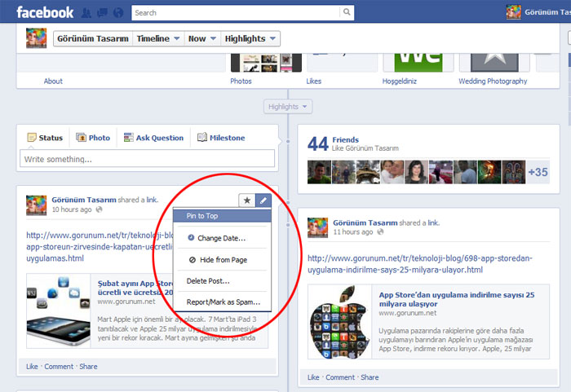Select the Milestone composer tab
This screenshot has height=392, width=571.
point(221,138)
